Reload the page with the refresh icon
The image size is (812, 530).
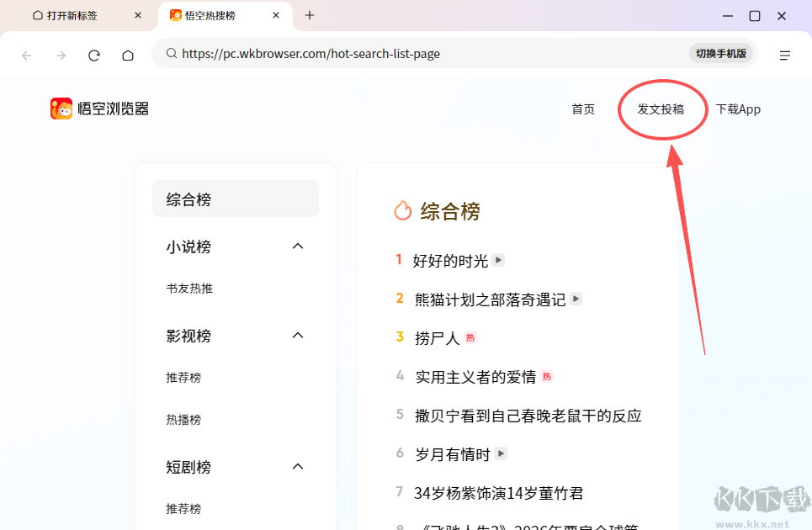pyautogui.click(x=94, y=55)
